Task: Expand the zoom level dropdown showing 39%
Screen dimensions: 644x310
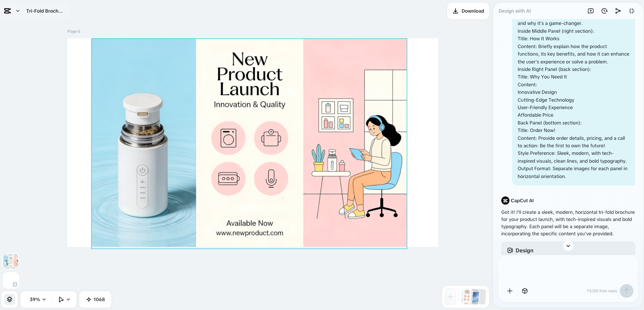Action: pyautogui.click(x=36, y=299)
